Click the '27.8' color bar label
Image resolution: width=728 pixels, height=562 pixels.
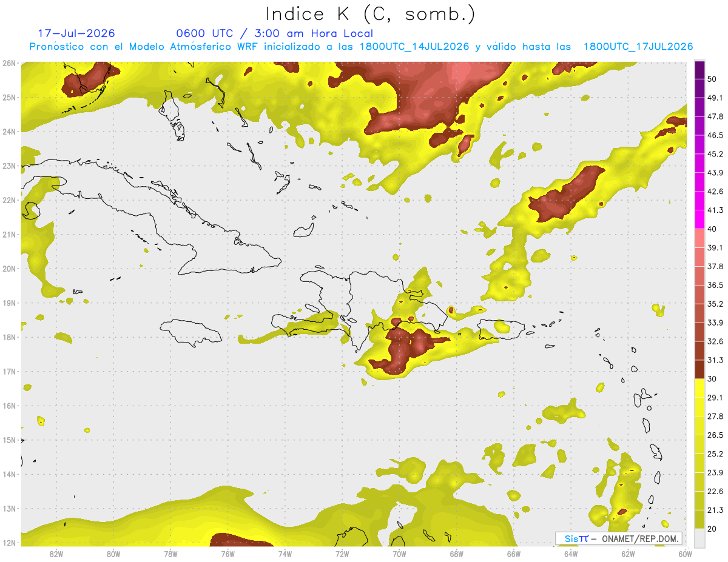tap(715, 416)
